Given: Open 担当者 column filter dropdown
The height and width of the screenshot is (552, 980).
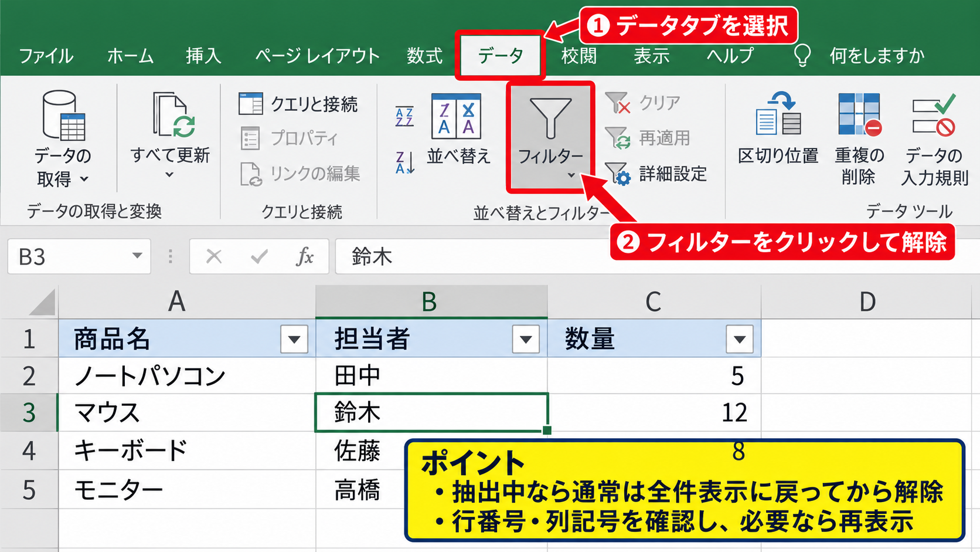Looking at the screenshot, I should 526,339.
